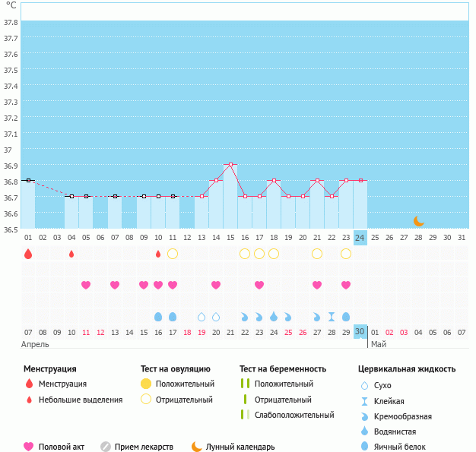Click the yellow Положительный ovulation test legend circle
Screen dimensions: 476x452
click(x=147, y=384)
